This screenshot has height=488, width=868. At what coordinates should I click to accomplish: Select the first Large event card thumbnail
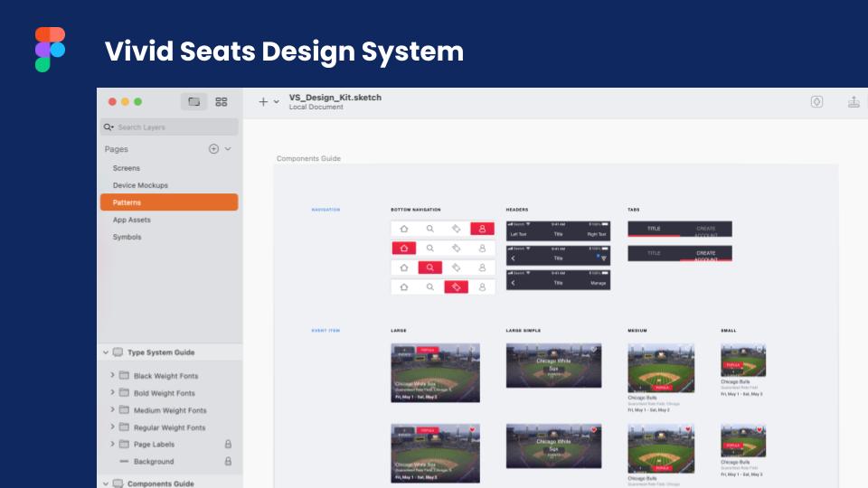coord(435,373)
